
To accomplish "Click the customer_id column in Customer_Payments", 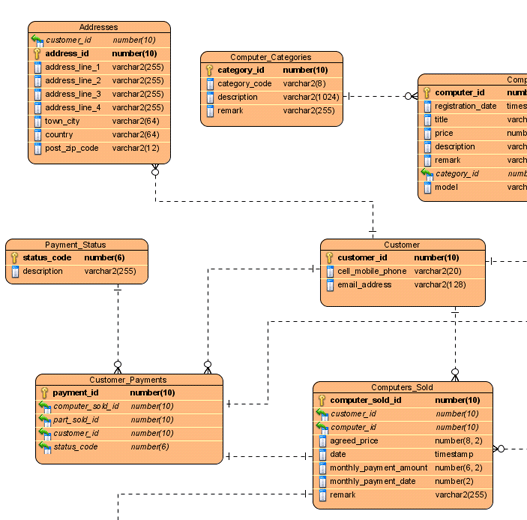I will coord(76,434).
